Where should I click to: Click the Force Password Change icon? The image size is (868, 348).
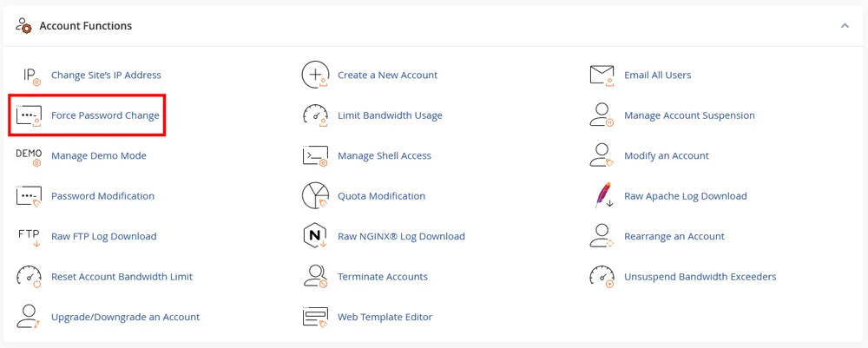(x=29, y=115)
